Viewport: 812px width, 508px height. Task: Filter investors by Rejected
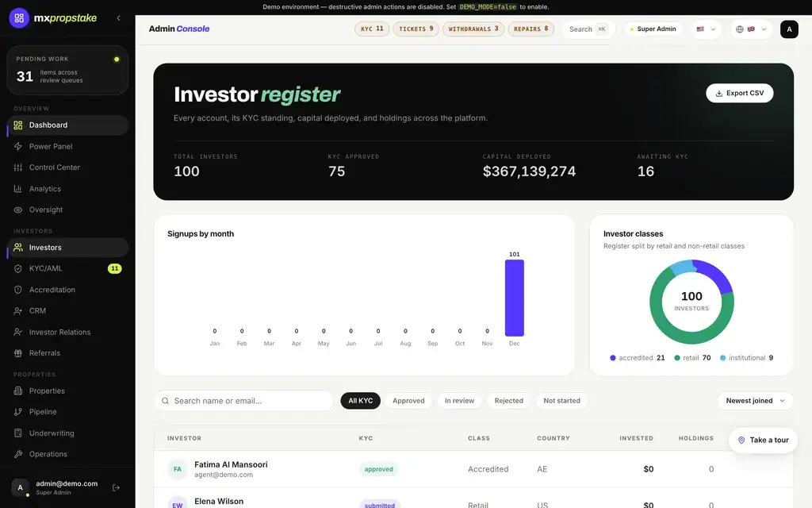[508, 401]
